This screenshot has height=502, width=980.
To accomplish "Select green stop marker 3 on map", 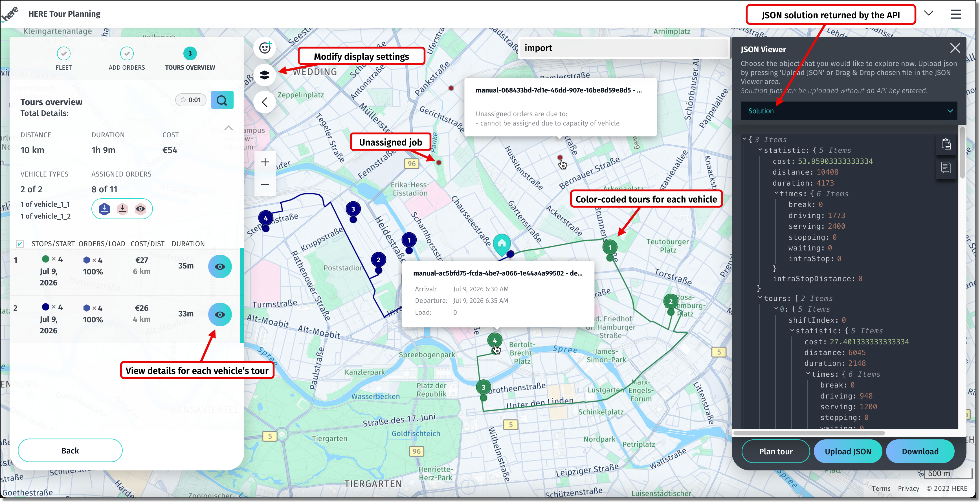I will point(484,387).
